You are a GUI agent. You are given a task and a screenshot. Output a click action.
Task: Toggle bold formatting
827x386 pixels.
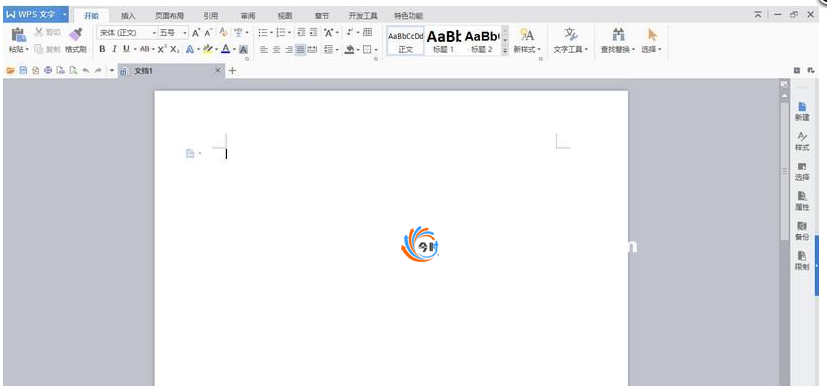(102, 49)
